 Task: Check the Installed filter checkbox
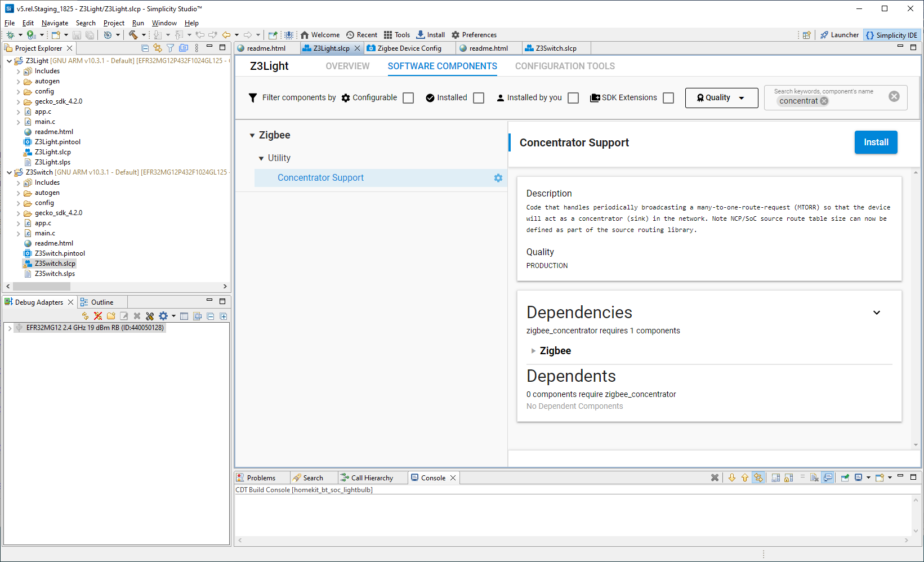pyautogui.click(x=479, y=98)
